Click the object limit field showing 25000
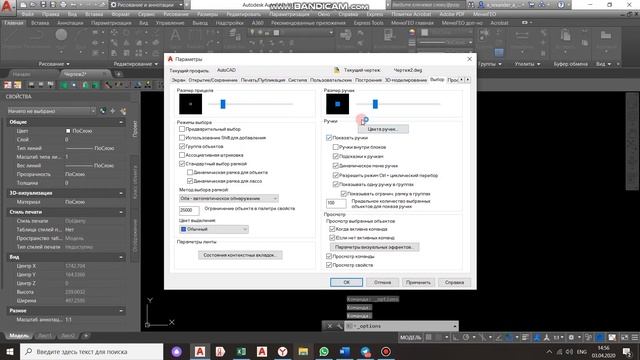This screenshot has height=360, width=640. (189, 210)
